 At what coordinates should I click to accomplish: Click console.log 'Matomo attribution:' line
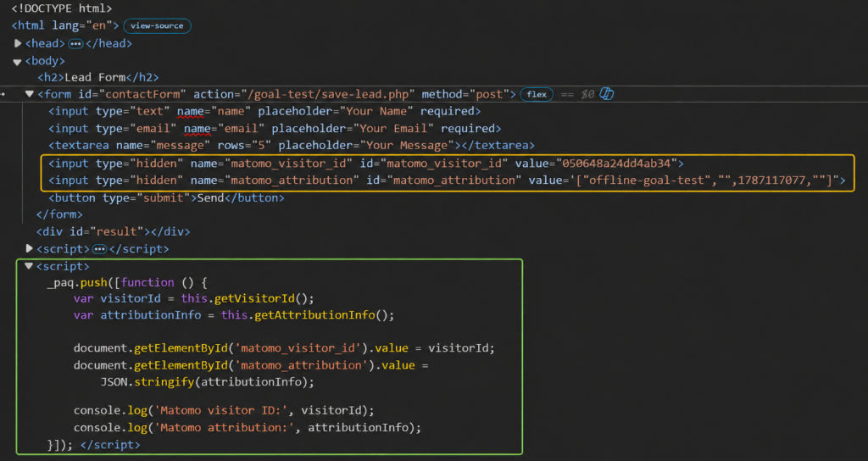(x=248, y=428)
